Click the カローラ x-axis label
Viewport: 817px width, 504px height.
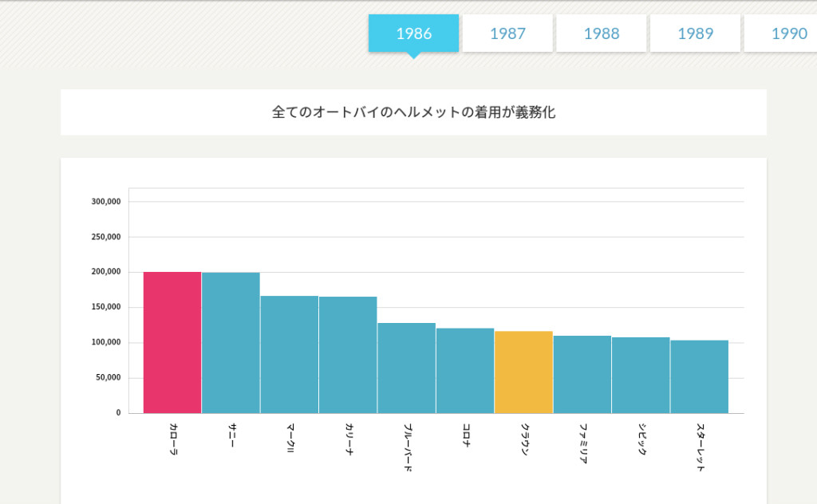tap(173, 439)
